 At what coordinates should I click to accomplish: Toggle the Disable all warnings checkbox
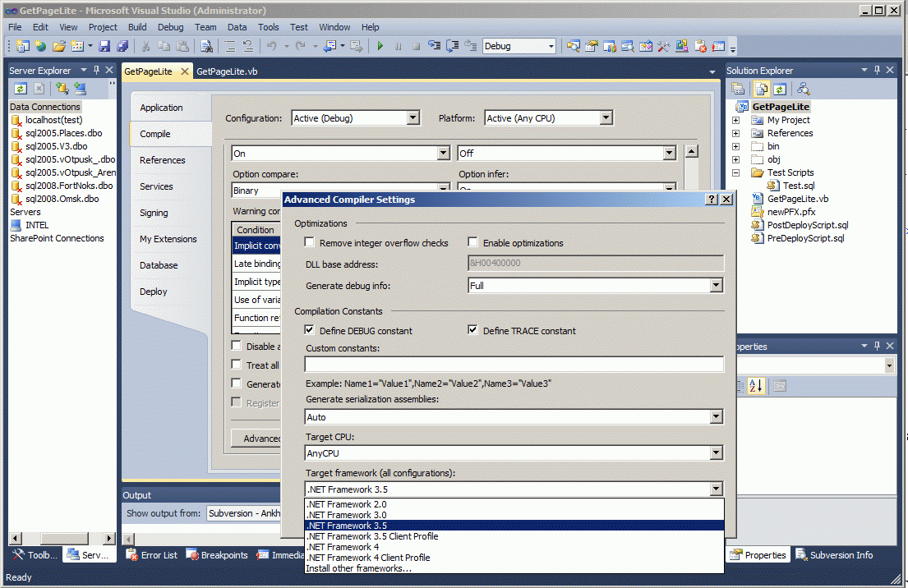pyautogui.click(x=237, y=346)
